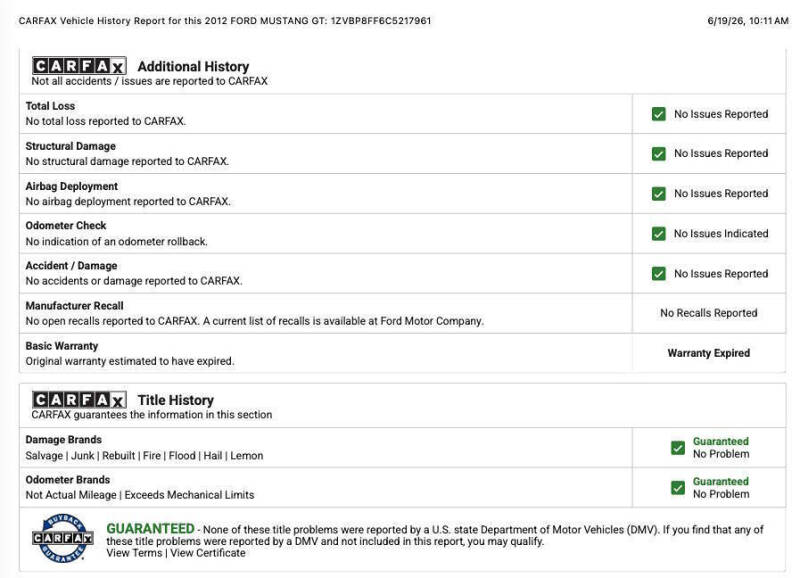This screenshot has height=578, width=800.
Task: Click the Warranty Expired status
Action: point(709,353)
